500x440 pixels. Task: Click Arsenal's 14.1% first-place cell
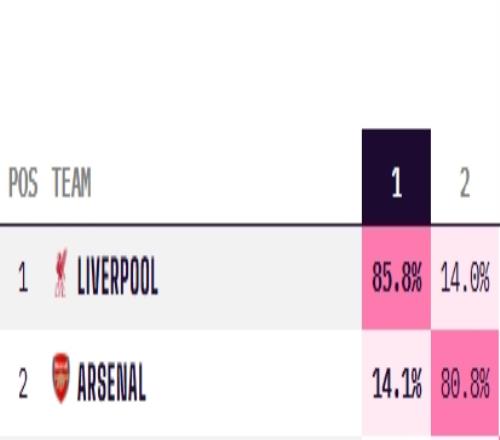coord(396,383)
